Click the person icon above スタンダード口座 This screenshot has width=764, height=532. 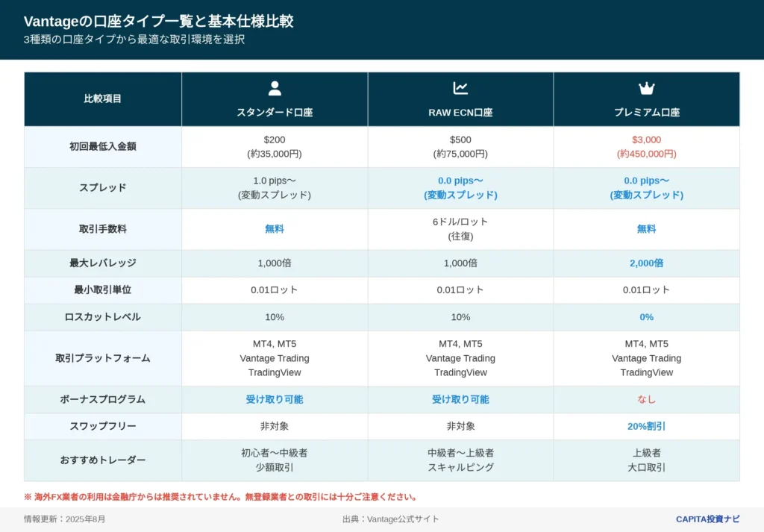coord(275,88)
